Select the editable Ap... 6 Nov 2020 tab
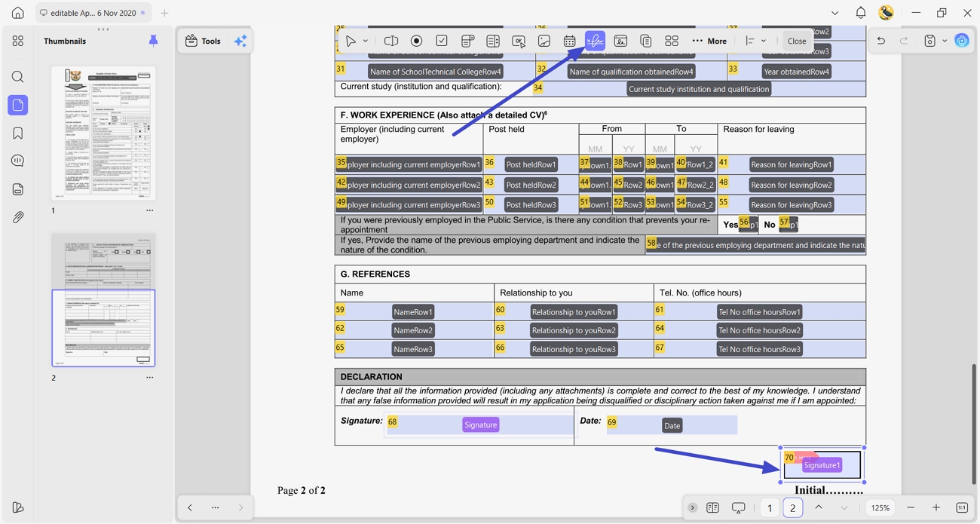The image size is (980, 524). click(93, 13)
